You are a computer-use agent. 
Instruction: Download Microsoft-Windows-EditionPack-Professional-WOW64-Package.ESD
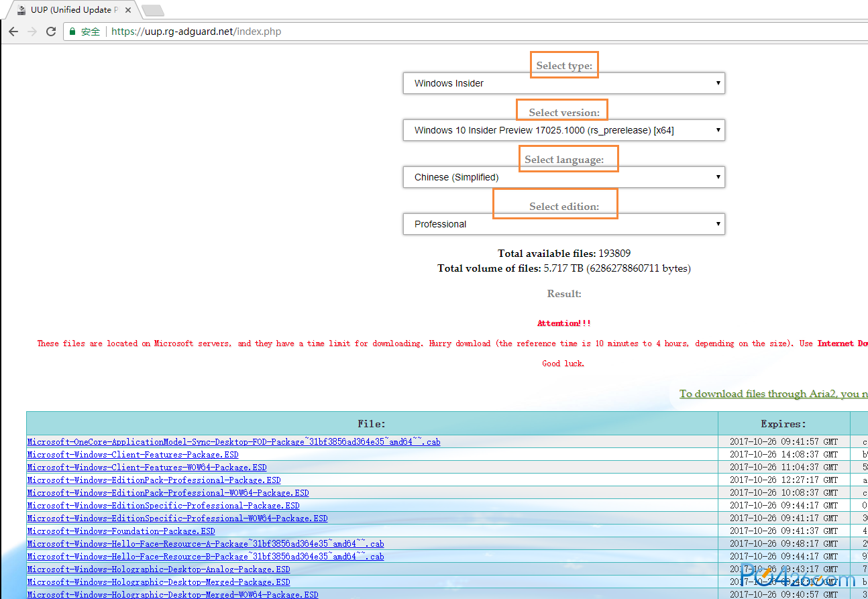click(168, 493)
